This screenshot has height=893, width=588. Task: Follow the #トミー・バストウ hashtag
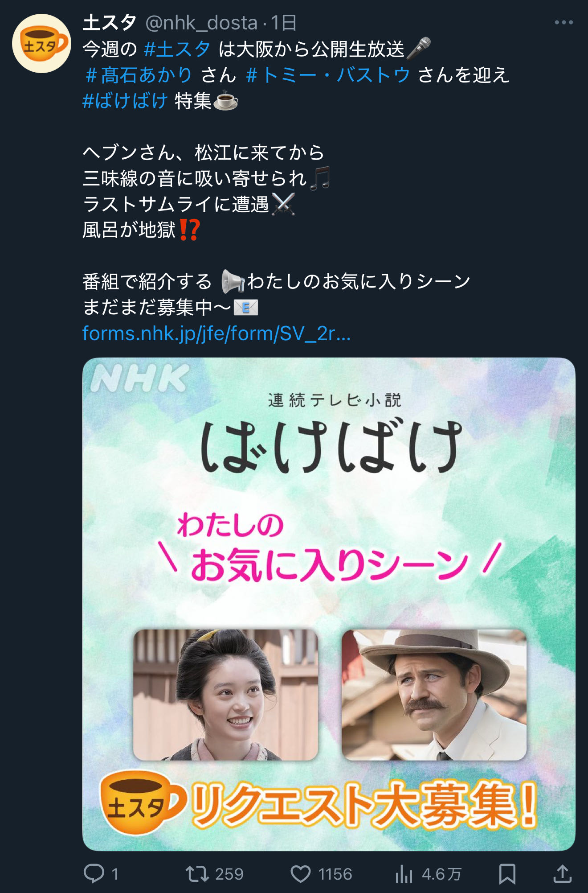[x=328, y=75]
